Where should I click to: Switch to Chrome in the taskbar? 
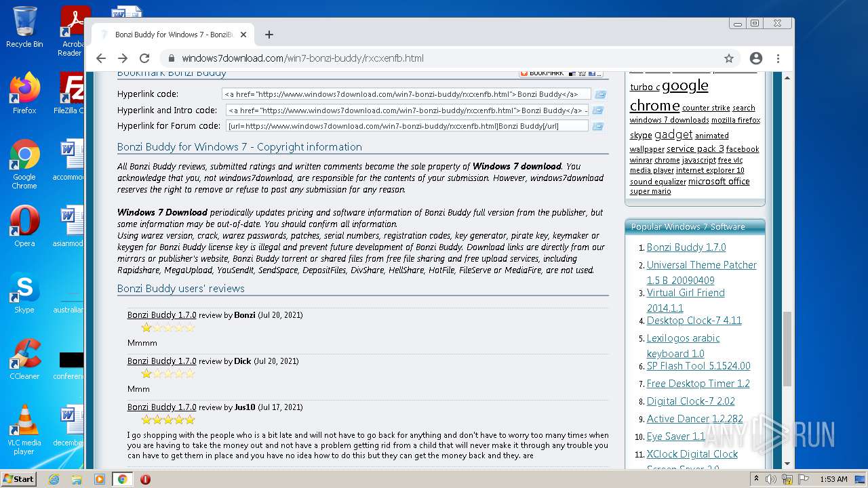click(123, 479)
